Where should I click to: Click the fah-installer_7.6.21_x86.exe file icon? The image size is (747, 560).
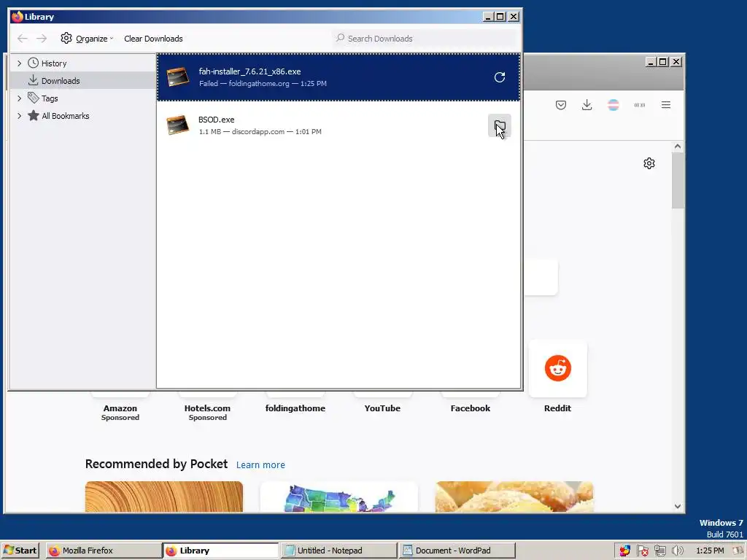coord(178,77)
